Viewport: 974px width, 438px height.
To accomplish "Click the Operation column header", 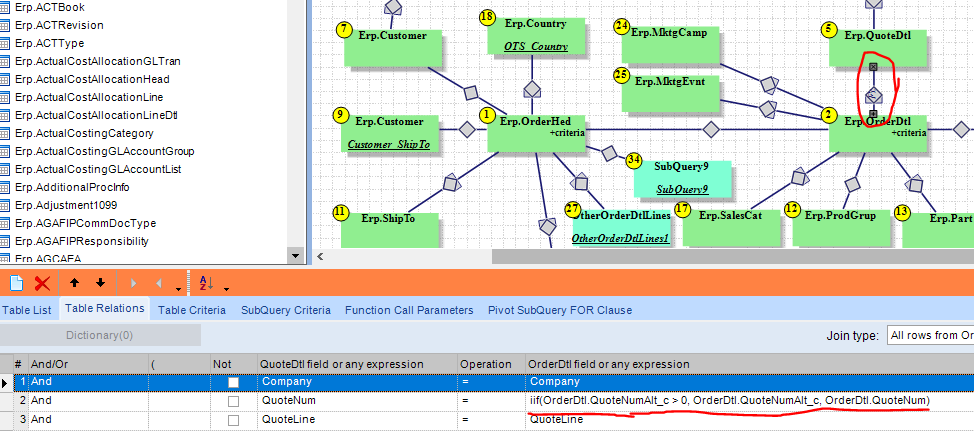I will point(491,364).
